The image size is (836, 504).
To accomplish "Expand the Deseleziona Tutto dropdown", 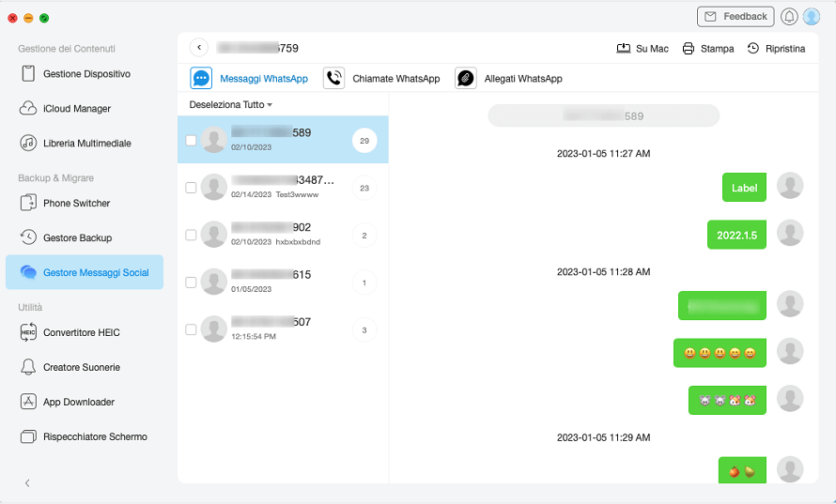I will [x=231, y=105].
